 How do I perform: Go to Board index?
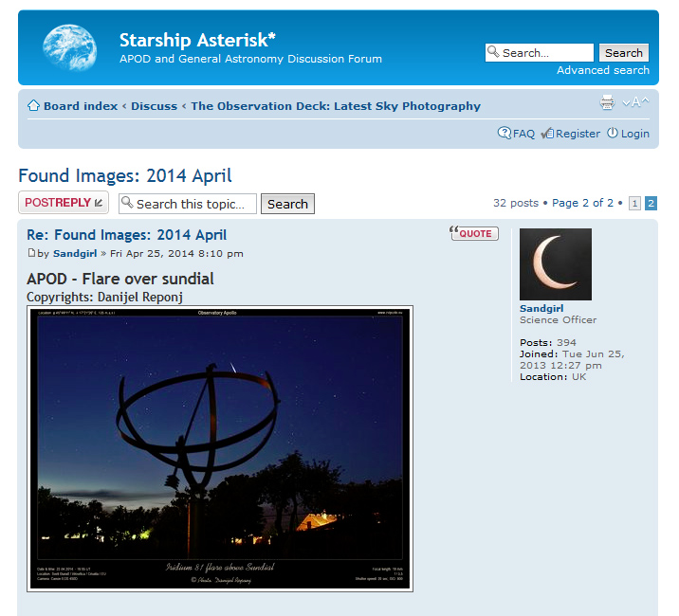click(81, 106)
